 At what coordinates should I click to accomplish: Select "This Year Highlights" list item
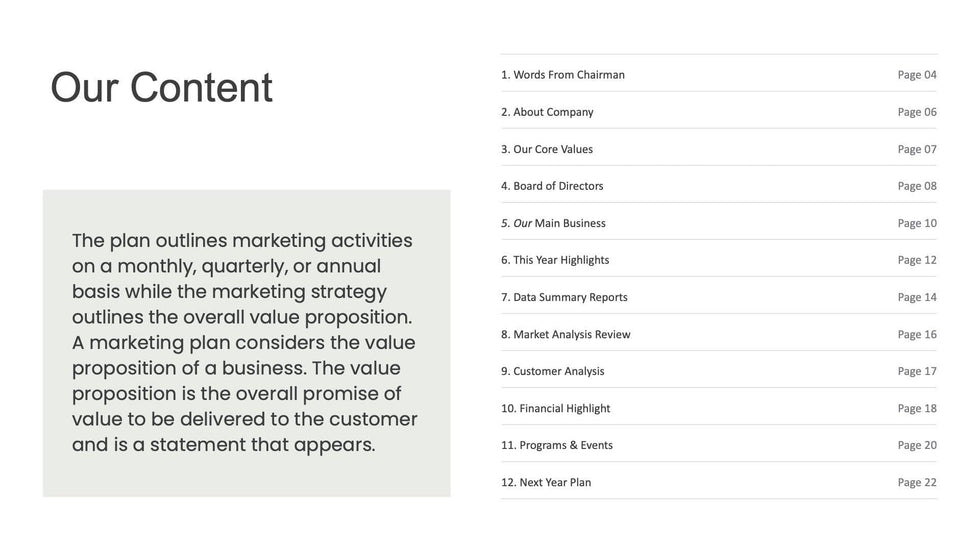[x=555, y=260]
